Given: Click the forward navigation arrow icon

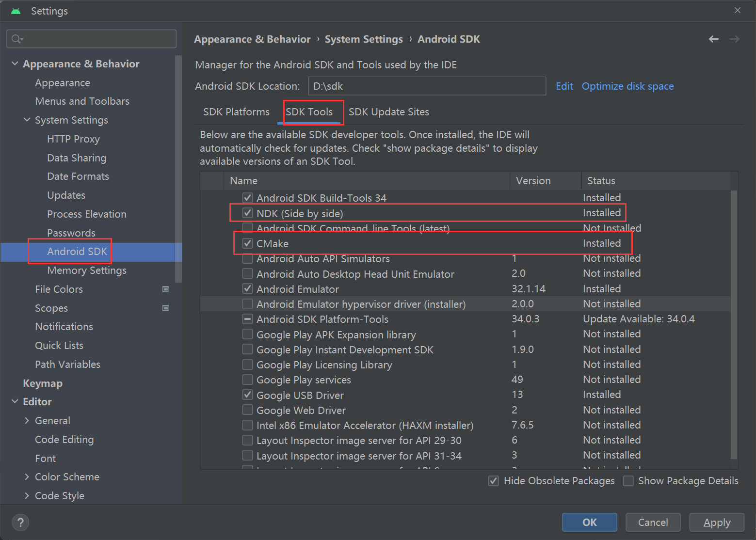Looking at the screenshot, I should click(735, 39).
